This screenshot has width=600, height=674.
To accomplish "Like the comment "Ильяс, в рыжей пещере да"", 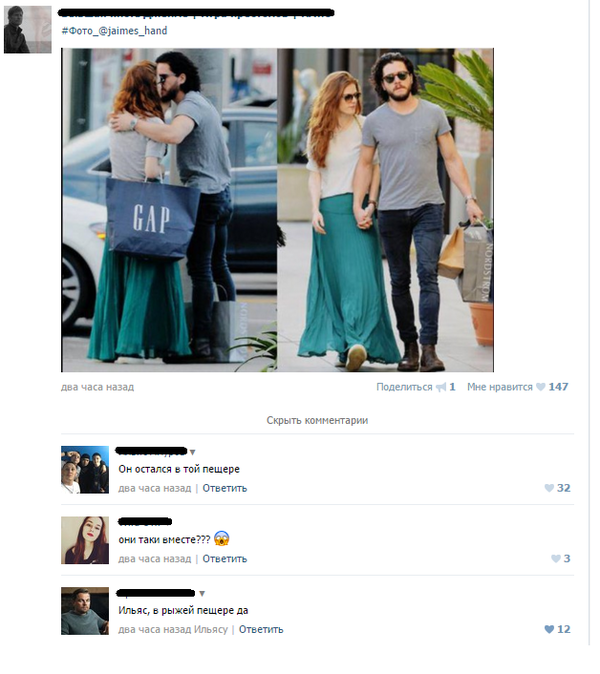I will [x=549, y=629].
